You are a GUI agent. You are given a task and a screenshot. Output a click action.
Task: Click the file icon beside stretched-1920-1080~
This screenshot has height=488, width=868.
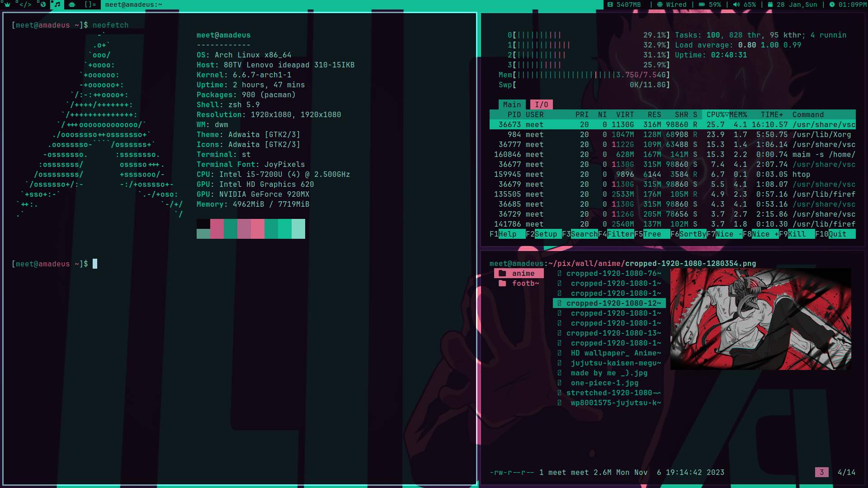[x=560, y=393]
